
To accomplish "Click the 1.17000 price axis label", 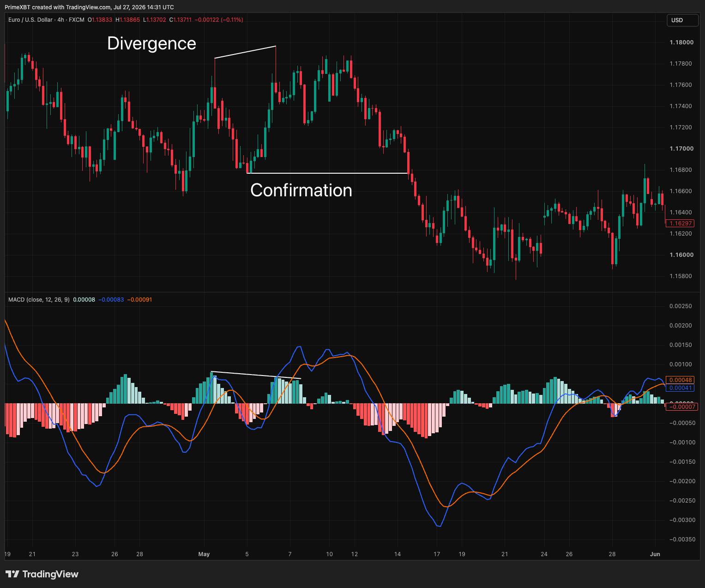I will click(x=681, y=149).
